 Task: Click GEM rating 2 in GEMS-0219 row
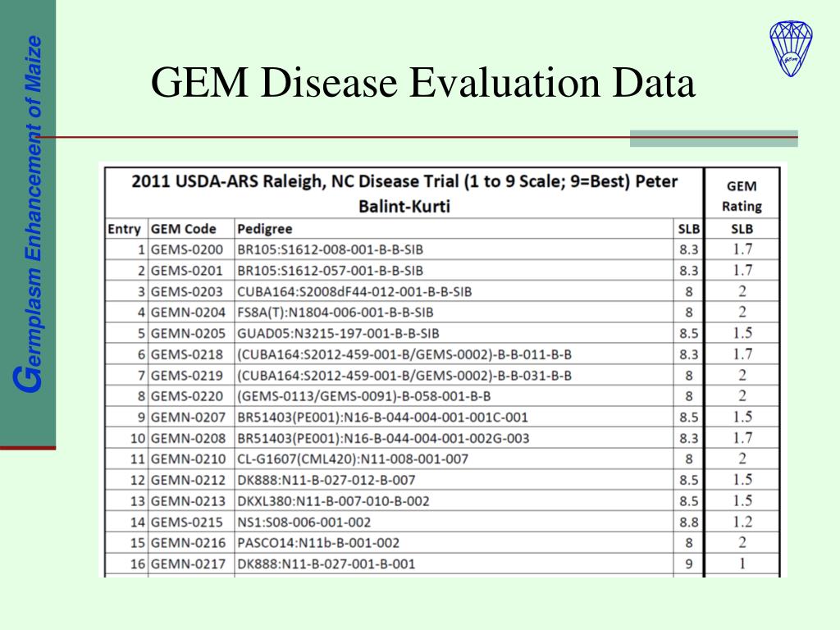(x=742, y=375)
